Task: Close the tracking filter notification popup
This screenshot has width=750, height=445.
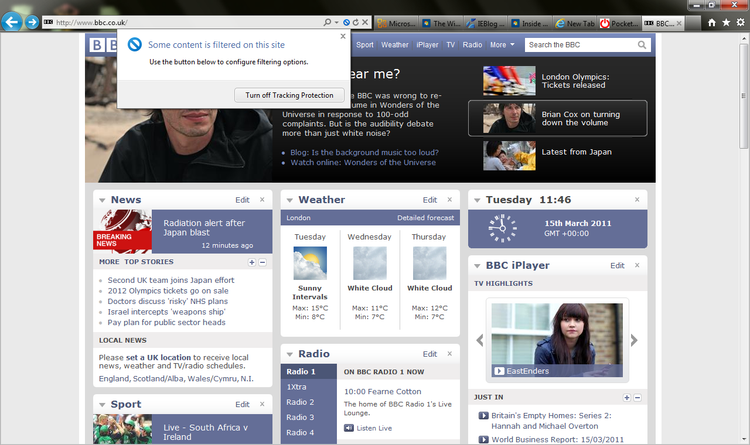Action: pyautogui.click(x=342, y=35)
